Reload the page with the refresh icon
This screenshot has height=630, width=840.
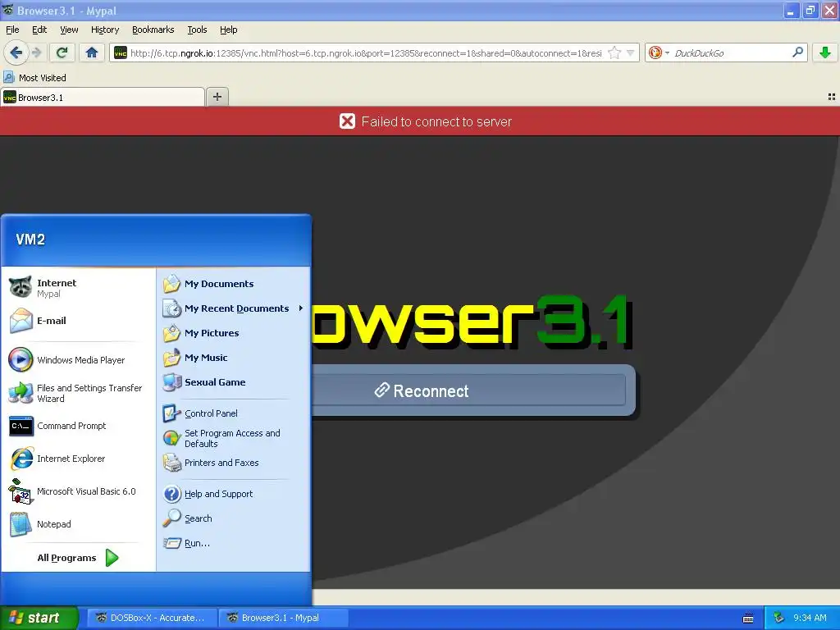tap(62, 52)
